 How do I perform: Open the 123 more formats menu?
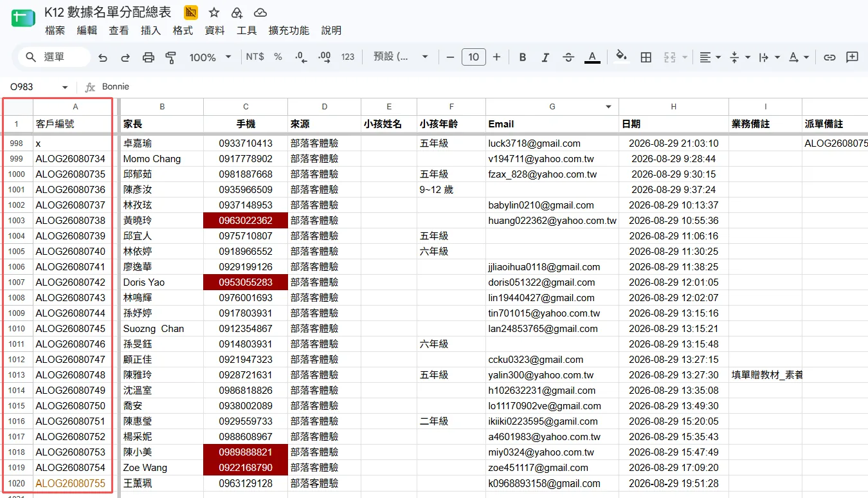click(x=348, y=57)
